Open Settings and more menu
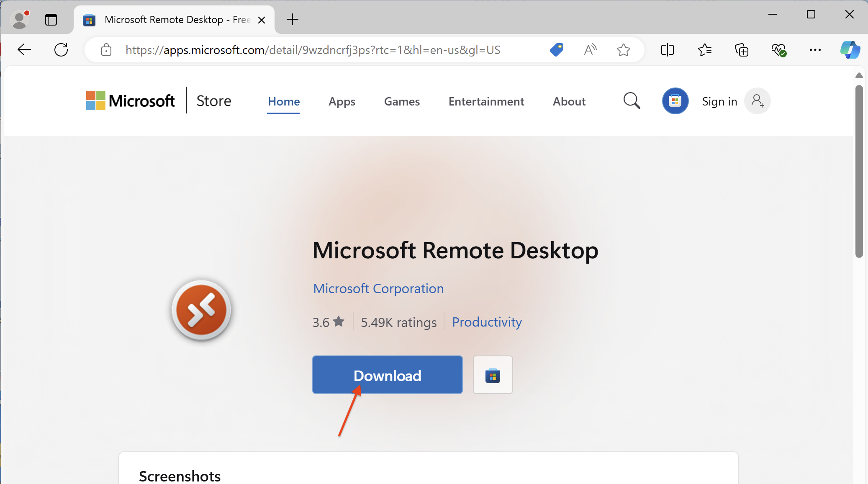The width and height of the screenshot is (868, 484). 815,50
